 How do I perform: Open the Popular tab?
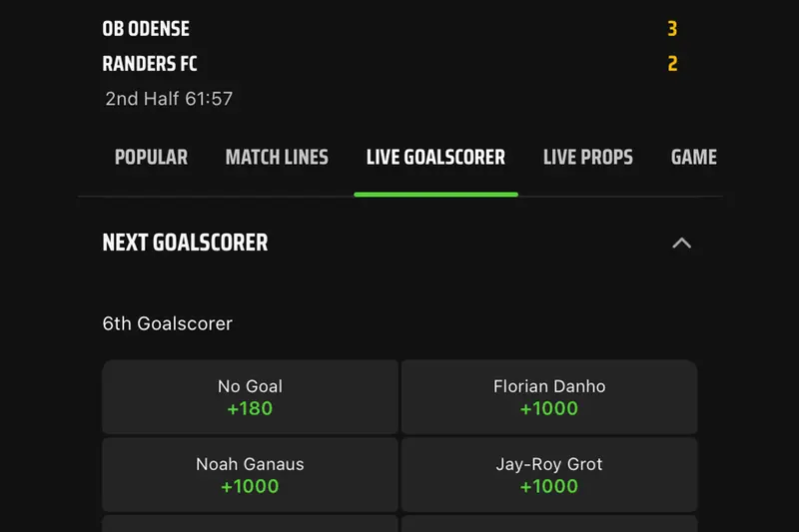tap(151, 158)
